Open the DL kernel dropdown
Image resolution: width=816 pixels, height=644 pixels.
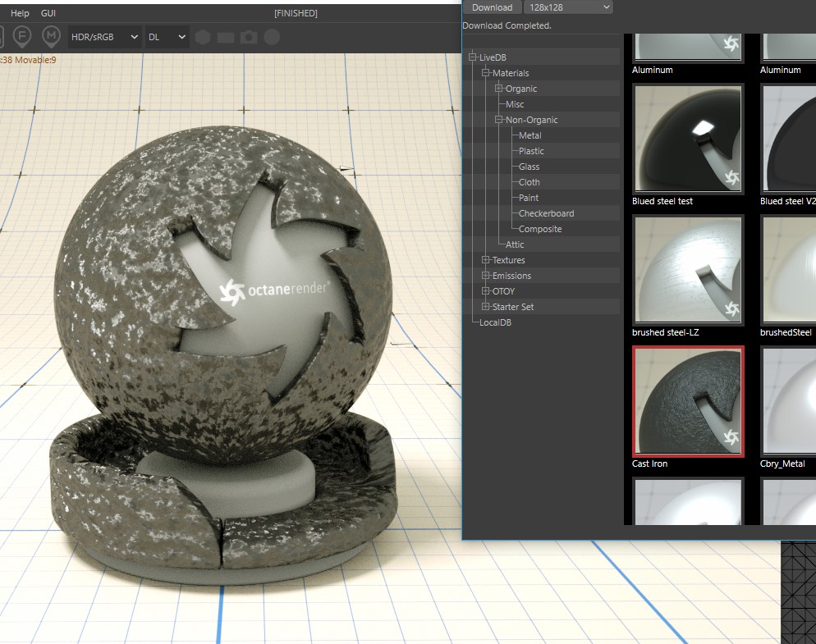(x=167, y=37)
